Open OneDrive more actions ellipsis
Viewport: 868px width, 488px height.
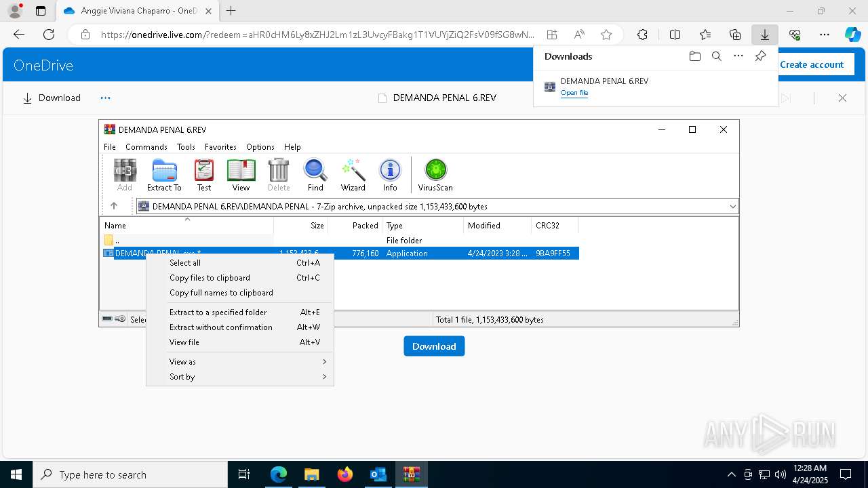click(105, 98)
